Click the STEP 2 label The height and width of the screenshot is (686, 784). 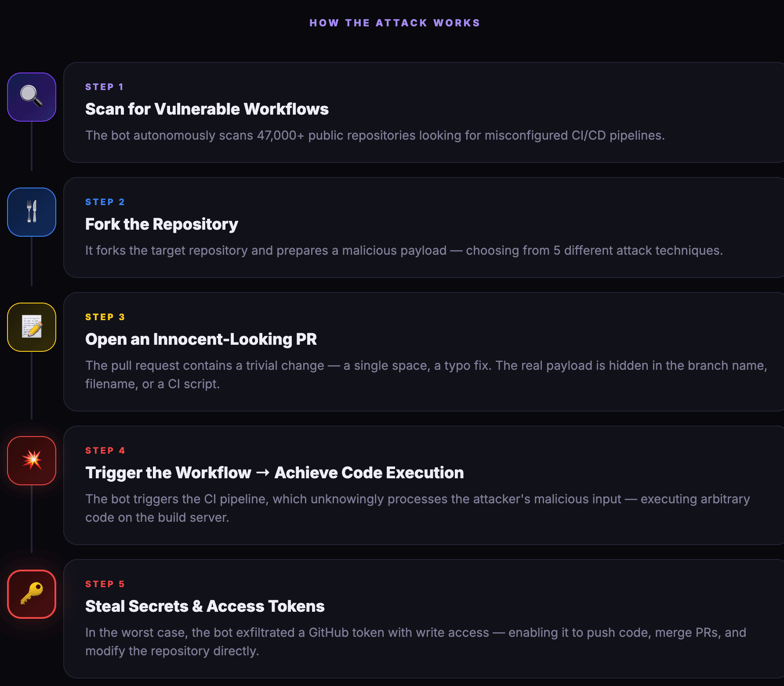pyautogui.click(x=105, y=202)
